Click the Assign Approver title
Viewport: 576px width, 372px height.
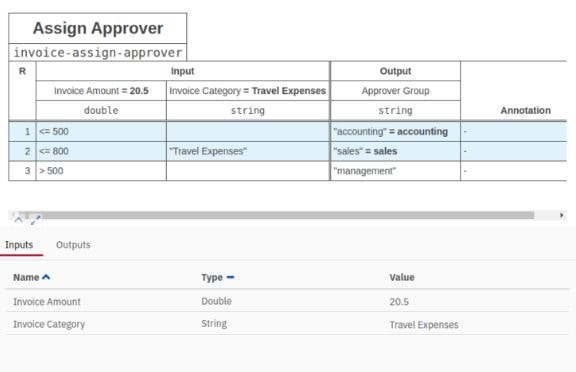98,28
